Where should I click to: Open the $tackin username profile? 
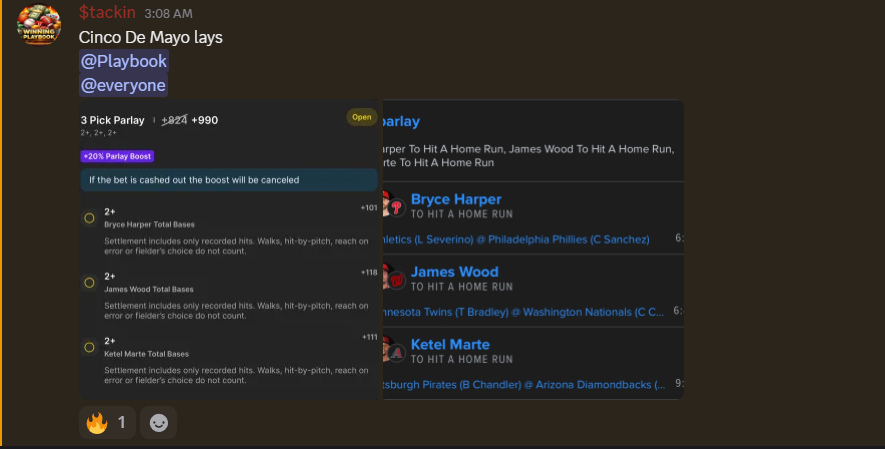pos(107,12)
